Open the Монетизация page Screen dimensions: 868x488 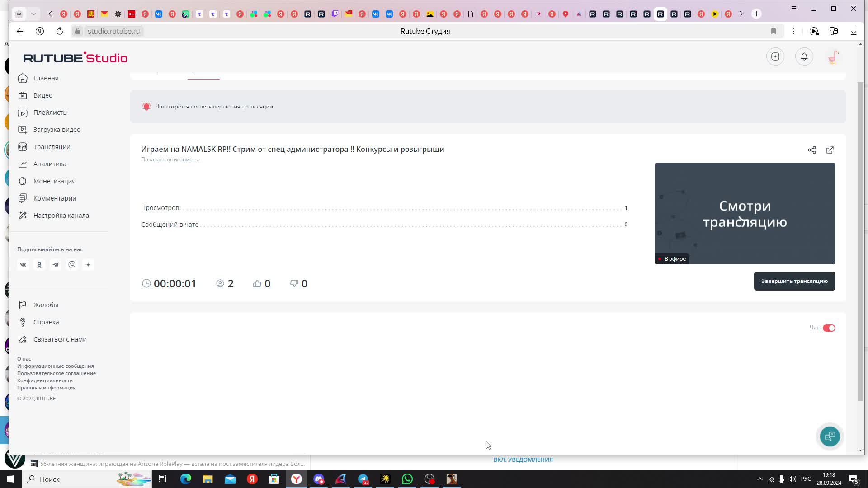47,181
